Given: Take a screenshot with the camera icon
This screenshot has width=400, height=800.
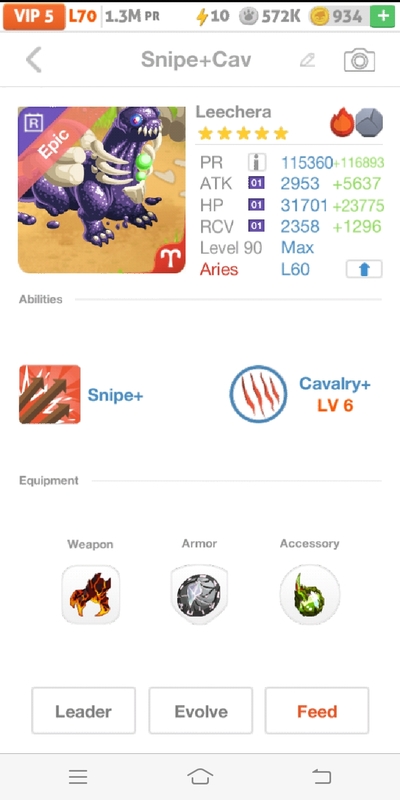Looking at the screenshot, I should click(359, 60).
